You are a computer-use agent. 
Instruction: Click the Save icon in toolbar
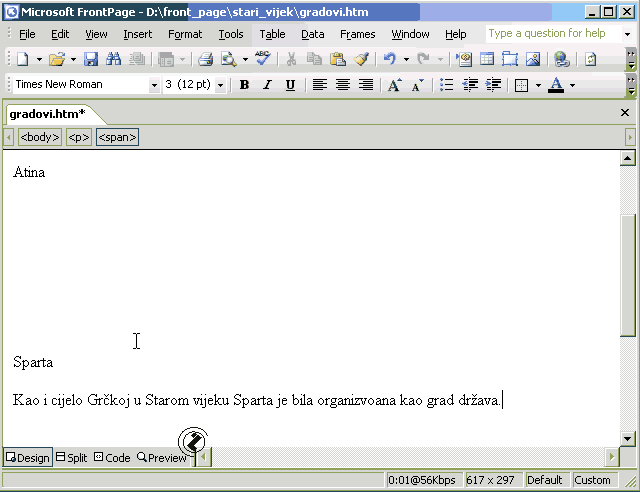coord(91,60)
